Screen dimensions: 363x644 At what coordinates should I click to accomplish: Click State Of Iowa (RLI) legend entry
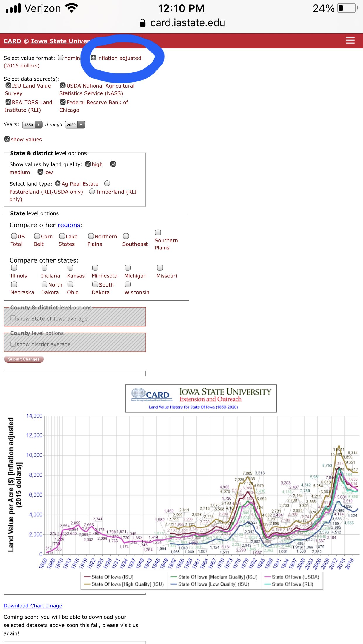(x=289, y=584)
